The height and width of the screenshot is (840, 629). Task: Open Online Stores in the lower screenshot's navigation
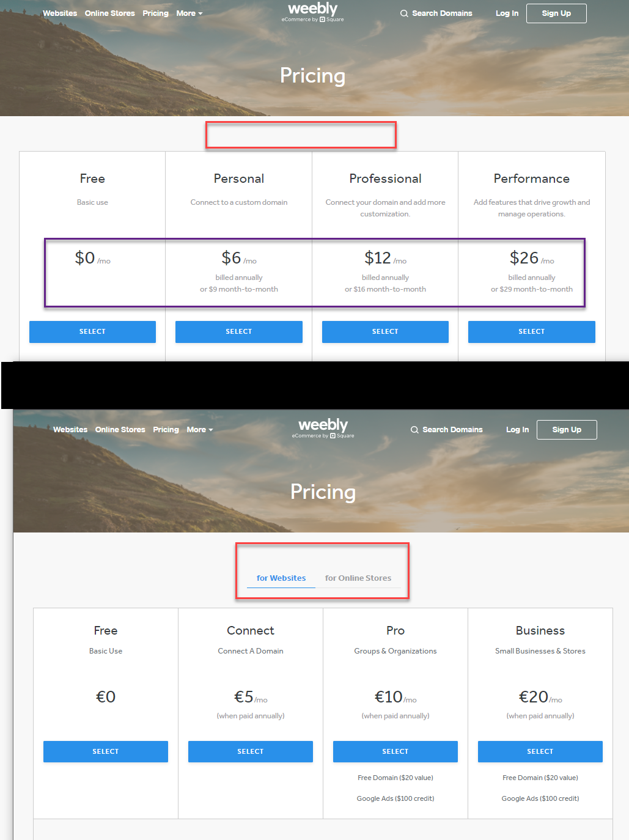point(120,430)
